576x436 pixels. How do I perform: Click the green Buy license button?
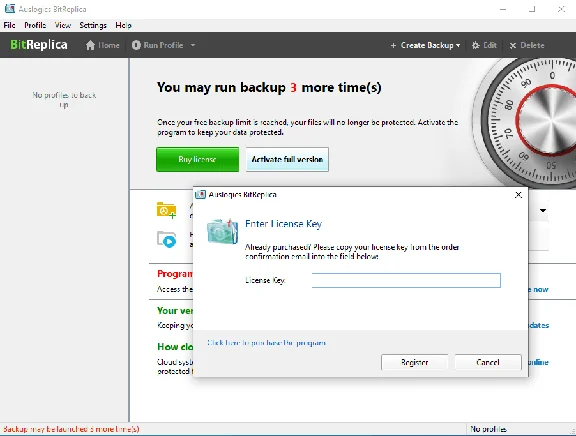coord(198,159)
